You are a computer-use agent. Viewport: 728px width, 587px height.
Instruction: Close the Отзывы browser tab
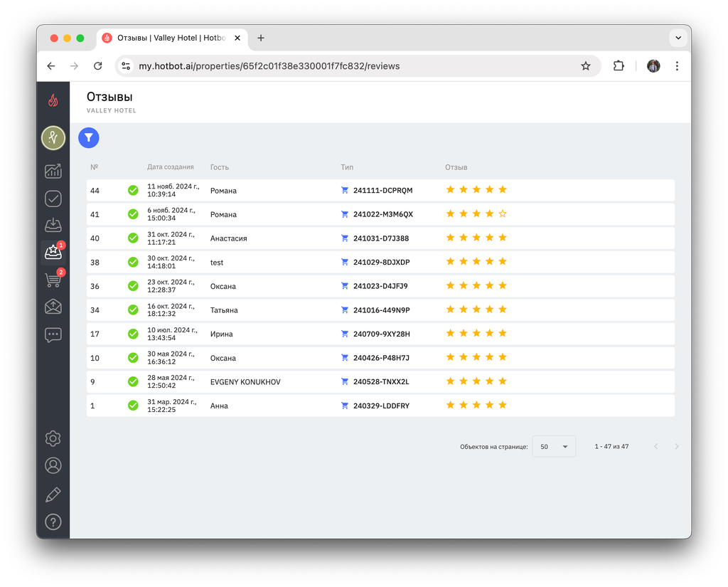[x=237, y=38]
